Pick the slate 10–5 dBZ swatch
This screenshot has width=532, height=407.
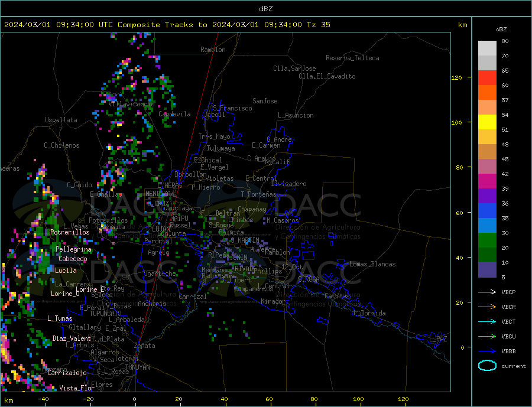pos(487,270)
